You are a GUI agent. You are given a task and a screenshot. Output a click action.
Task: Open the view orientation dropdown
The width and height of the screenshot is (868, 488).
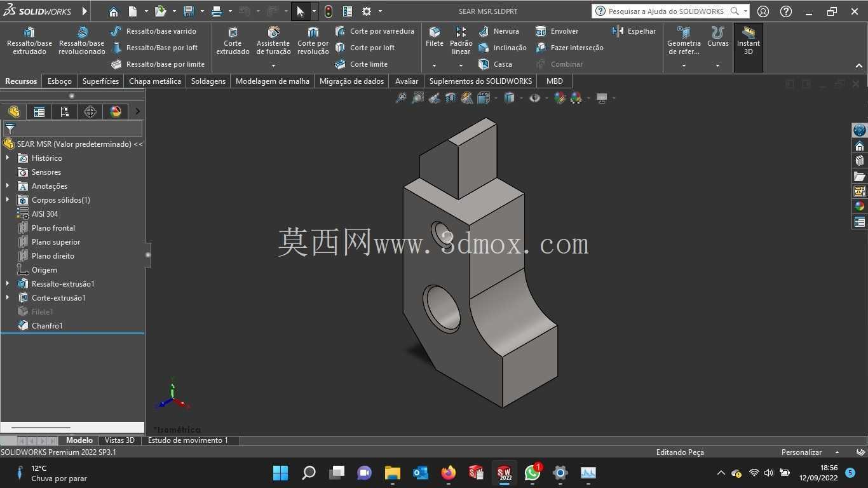pos(495,98)
